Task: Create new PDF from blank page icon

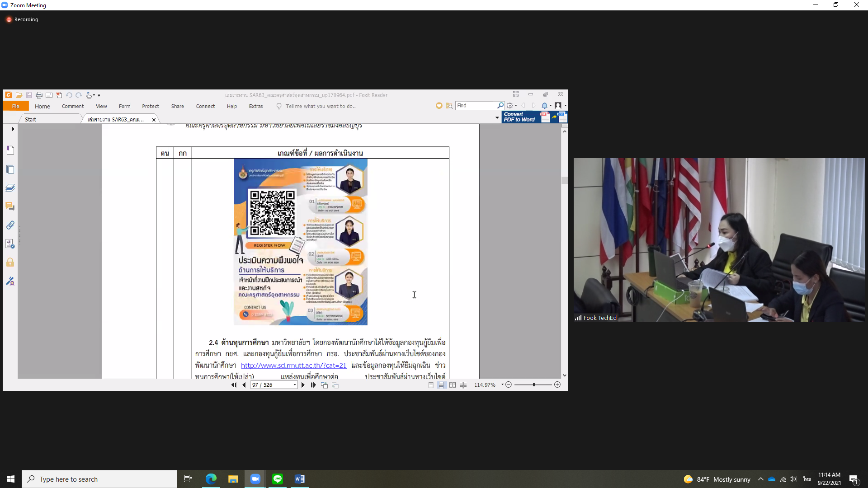Action: [59, 95]
